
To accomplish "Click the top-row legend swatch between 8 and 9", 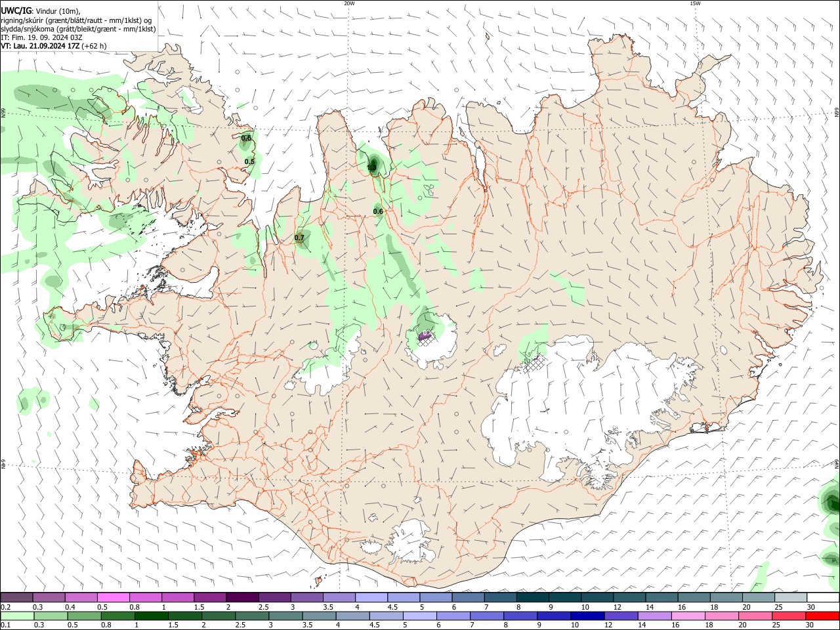I will 532,597.
